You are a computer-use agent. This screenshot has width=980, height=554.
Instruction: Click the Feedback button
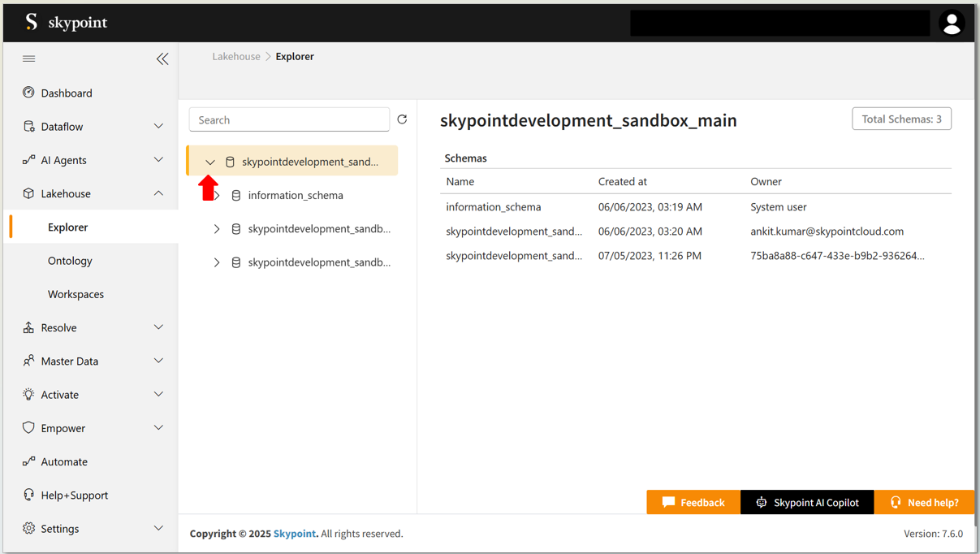(693, 502)
